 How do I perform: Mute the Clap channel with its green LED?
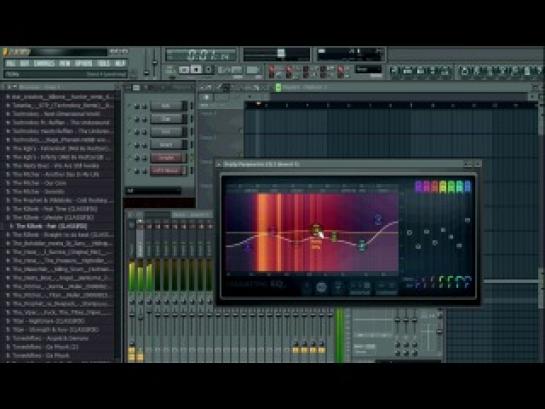point(130,119)
